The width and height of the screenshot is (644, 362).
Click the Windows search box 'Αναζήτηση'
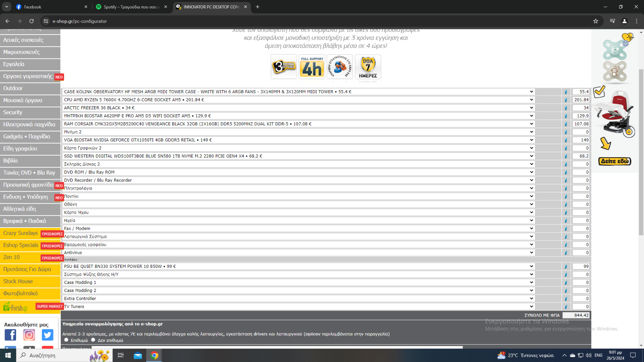pos(64,355)
